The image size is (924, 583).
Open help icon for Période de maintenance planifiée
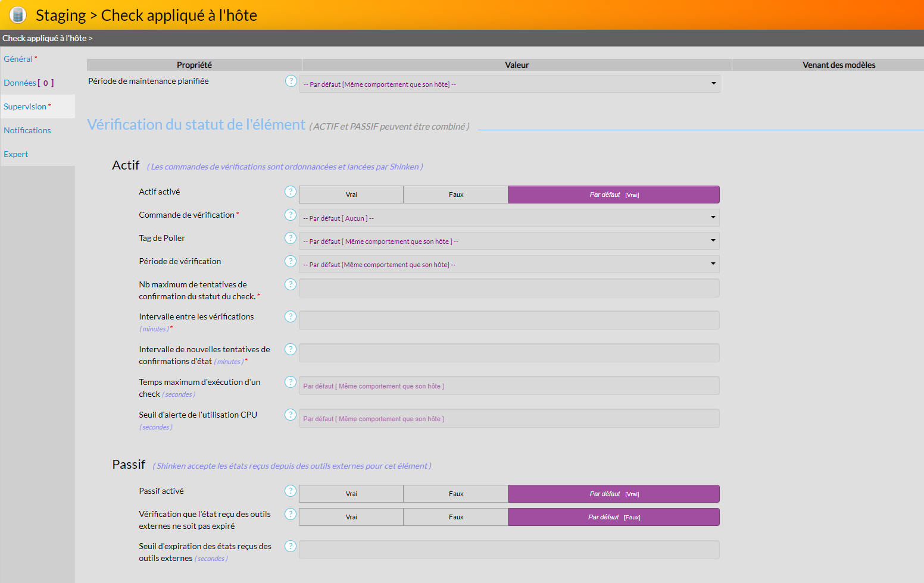coord(291,81)
